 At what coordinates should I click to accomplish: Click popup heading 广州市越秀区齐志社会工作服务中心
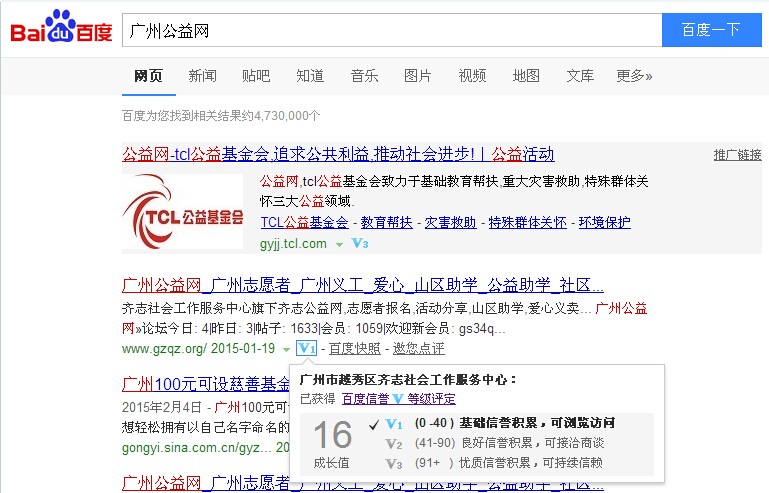[408, 380]
